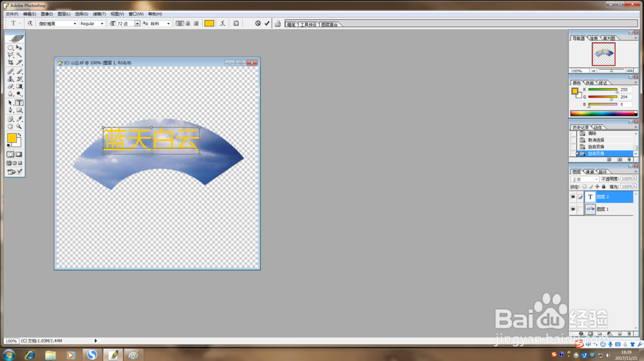
Task: Toggle lock image pixels
Action: point(591,187)
